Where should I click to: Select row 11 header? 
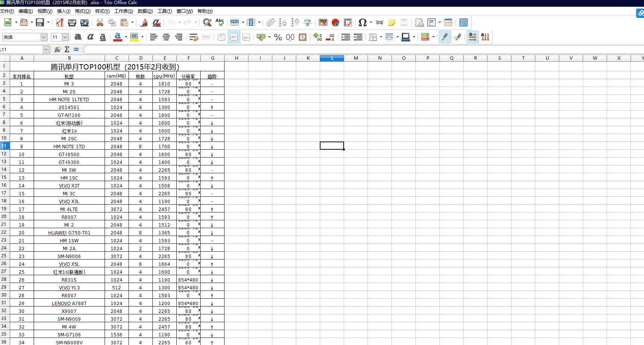4,146
